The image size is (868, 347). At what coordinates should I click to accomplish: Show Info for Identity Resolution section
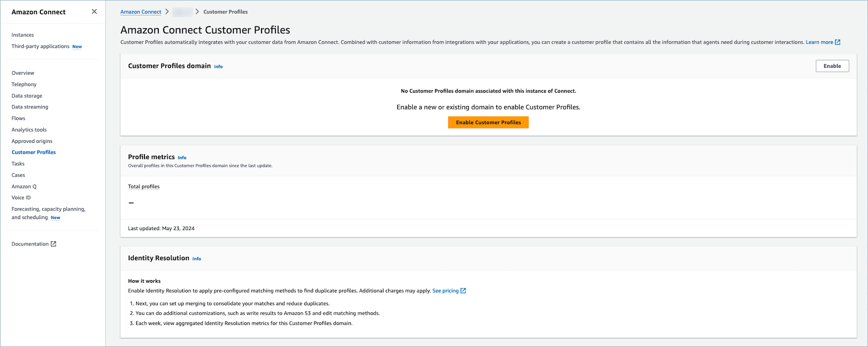pyautogui.click(x=197, y=259)
